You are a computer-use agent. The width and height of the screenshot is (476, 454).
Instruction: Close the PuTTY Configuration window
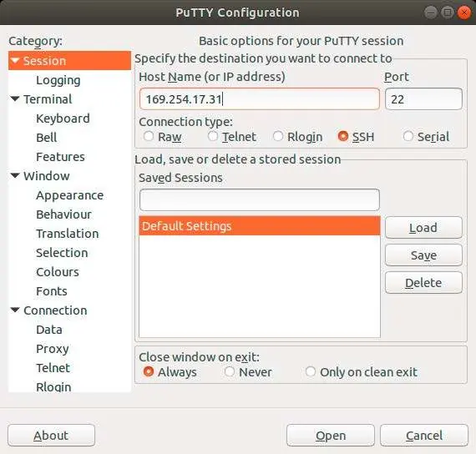(463, 13)
